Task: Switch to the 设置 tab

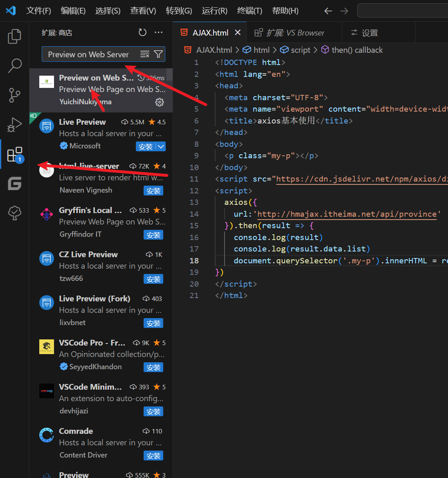Action: tap(378, 32)
